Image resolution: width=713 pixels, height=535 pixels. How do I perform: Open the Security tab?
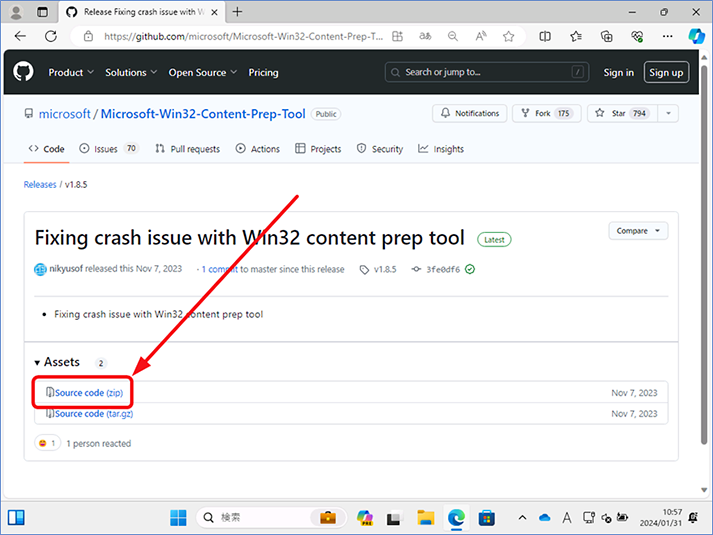pyautogui.click(x=380, y=149)
